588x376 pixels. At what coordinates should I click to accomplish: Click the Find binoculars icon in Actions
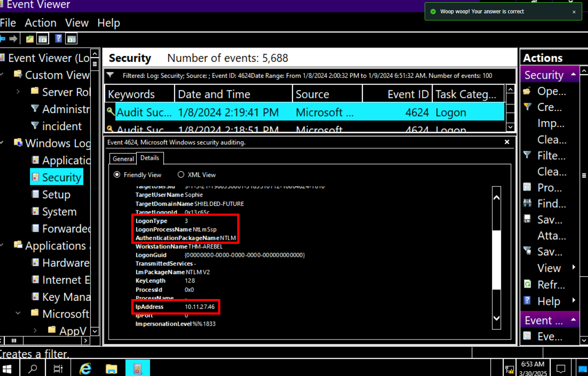click(527, 203)
